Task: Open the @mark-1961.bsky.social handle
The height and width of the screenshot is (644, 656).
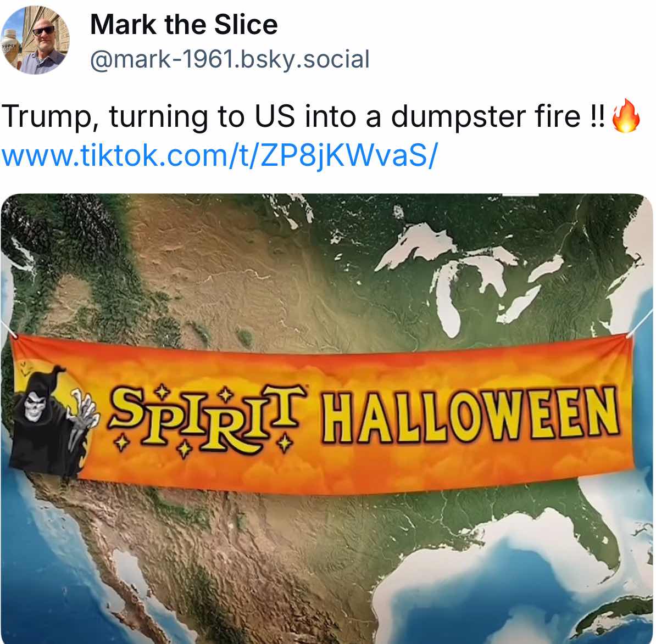Action: click(x=230, y=59)
